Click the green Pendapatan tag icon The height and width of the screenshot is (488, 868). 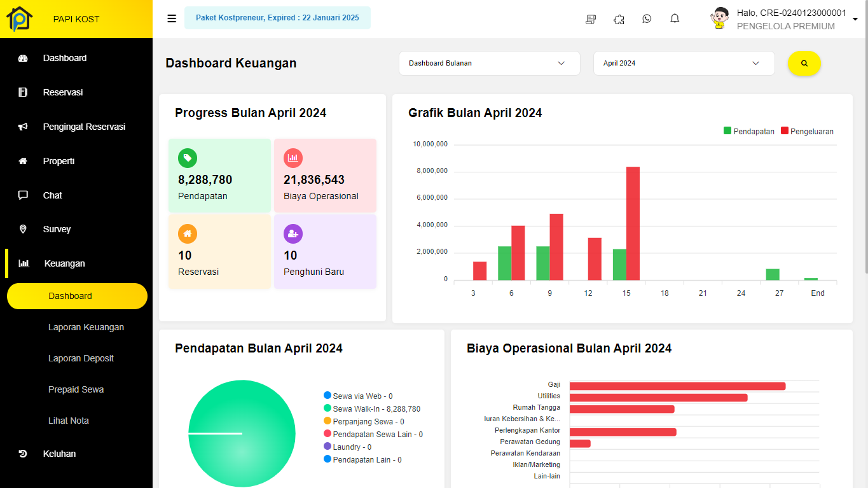(x=188, y=158)
